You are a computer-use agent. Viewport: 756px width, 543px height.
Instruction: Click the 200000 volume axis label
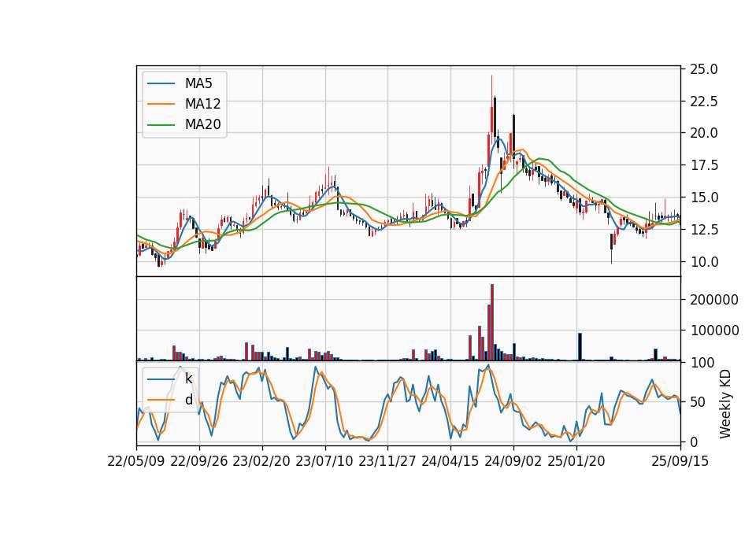pos(714,300)
